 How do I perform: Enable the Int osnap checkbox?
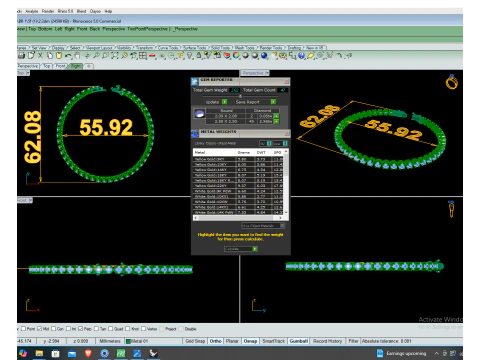point(68,329)
